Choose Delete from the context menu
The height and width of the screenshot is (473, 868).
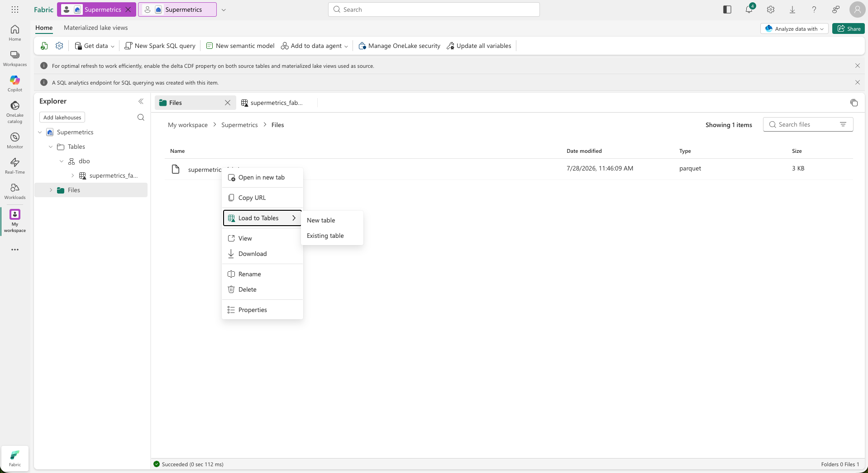point(262,289)
